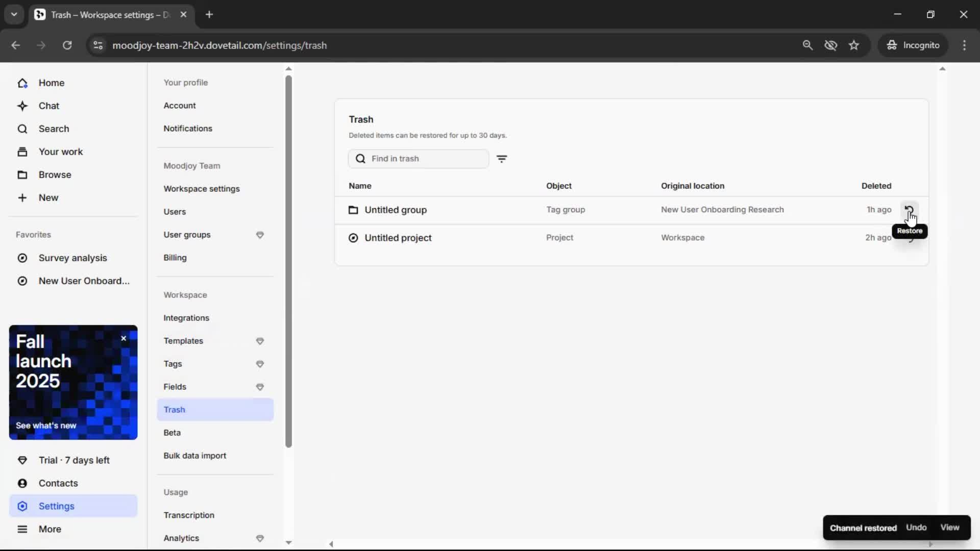Click the Restore icon for Untitled group
This screenshot has width=980, height=551.
[x=909, y=210]
